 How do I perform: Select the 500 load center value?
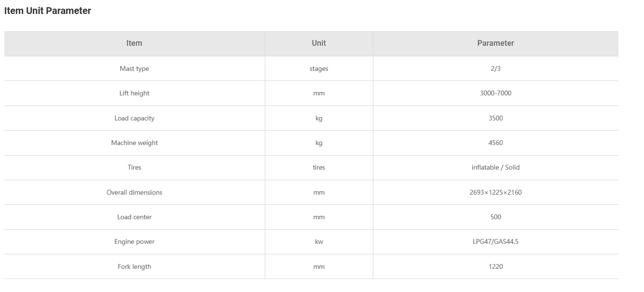[x=495, y=217]
